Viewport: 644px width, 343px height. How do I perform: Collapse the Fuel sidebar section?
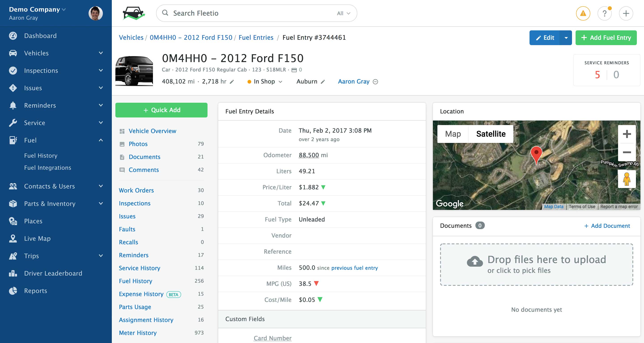point(101,140)
